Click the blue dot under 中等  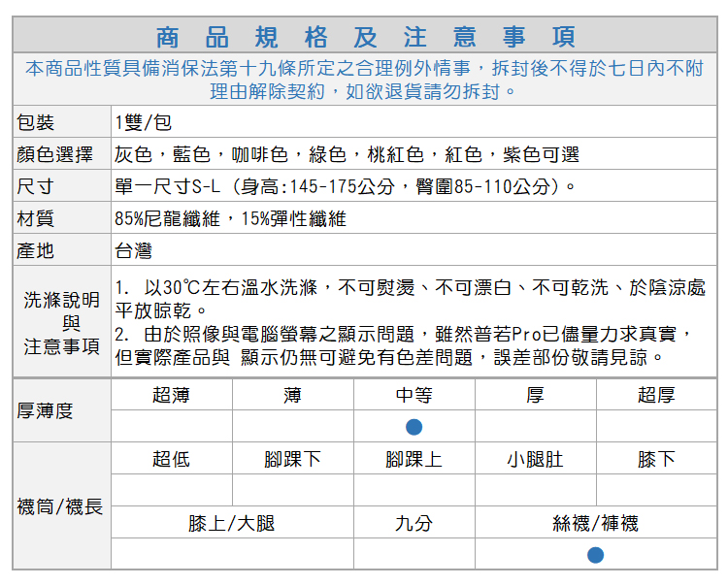coord(414,427)
